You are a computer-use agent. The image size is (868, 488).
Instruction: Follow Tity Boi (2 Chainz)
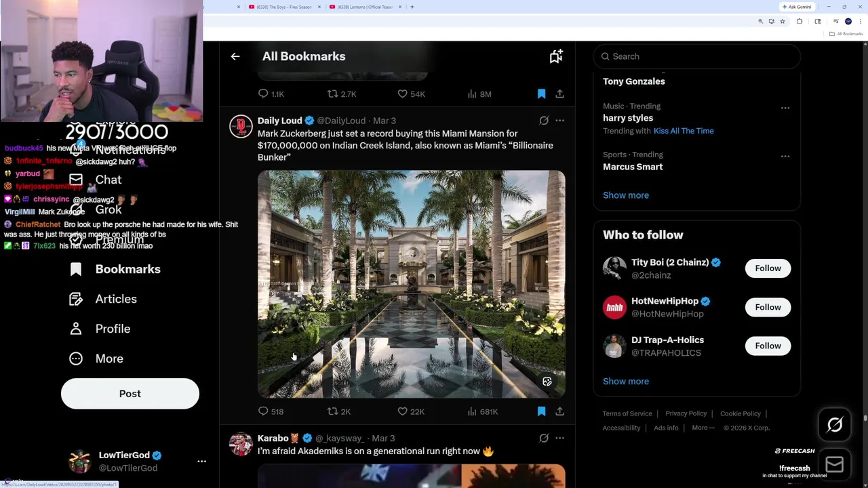768,268
